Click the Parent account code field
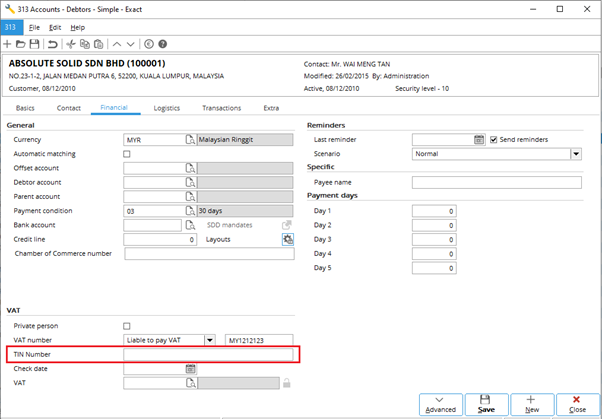Viewport: 602px width, 419px height. pyautogui.click(x=154, y=197)
